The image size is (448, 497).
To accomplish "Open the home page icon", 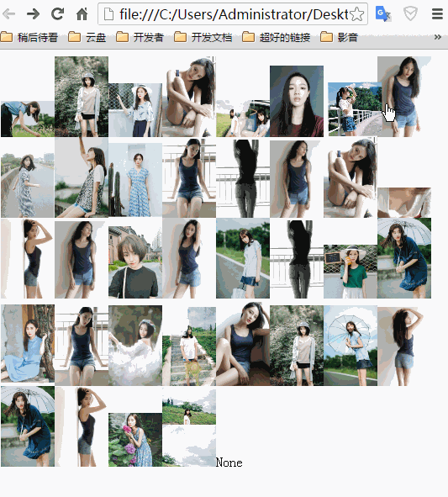I will pos(82,14).
